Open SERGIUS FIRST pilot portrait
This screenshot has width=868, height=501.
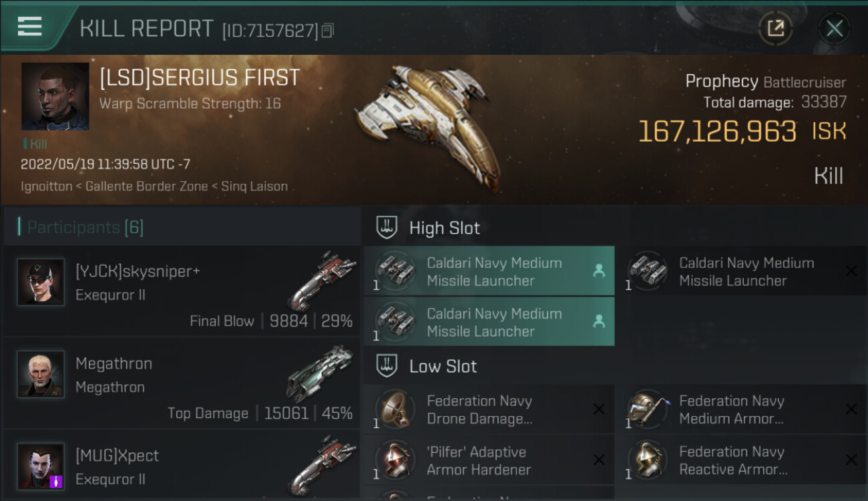click(55, 96)
